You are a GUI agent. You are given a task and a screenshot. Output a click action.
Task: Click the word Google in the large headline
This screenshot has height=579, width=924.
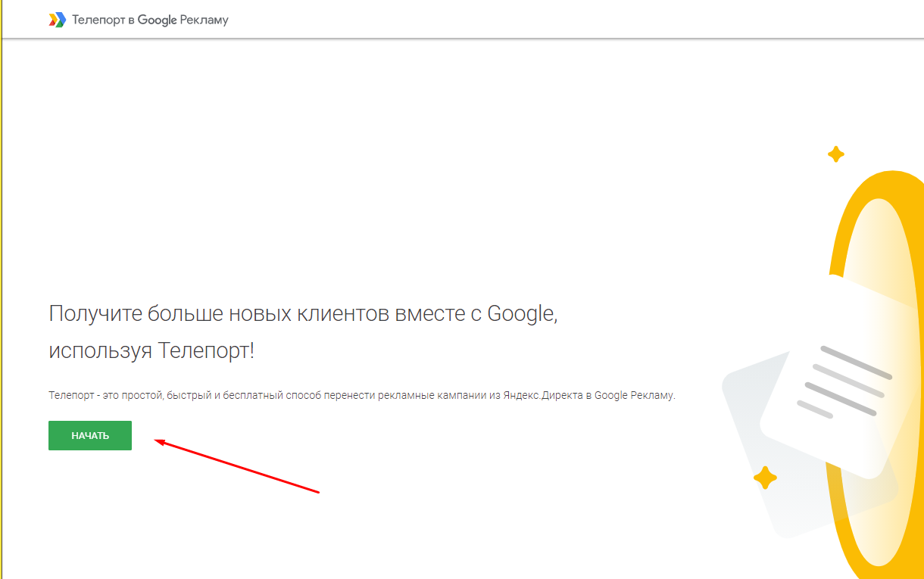[x=521, y=313]
